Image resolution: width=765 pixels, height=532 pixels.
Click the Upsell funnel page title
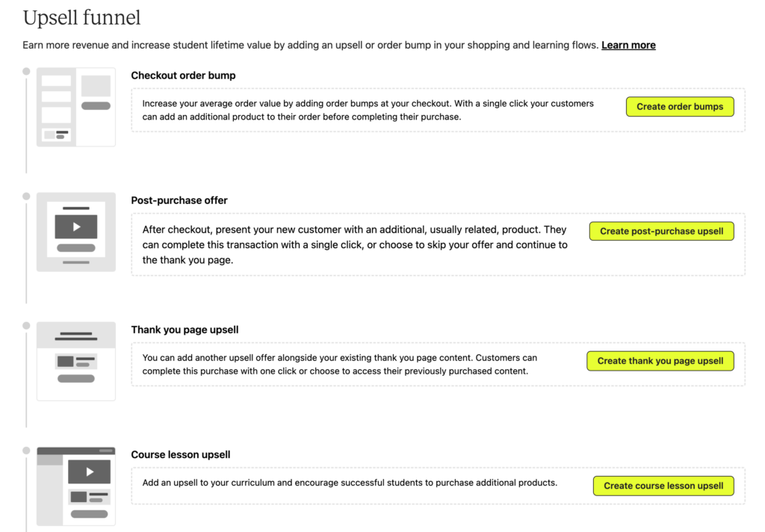point(81,18)
